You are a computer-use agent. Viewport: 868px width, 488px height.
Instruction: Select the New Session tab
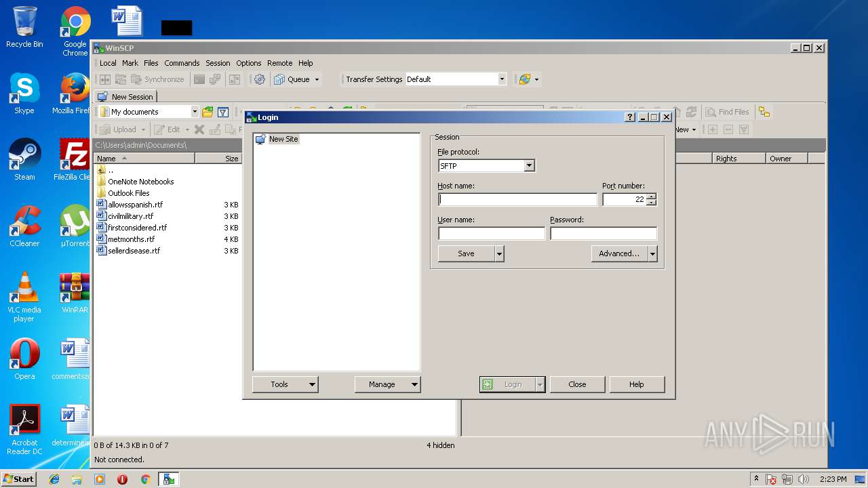point(125,97)
